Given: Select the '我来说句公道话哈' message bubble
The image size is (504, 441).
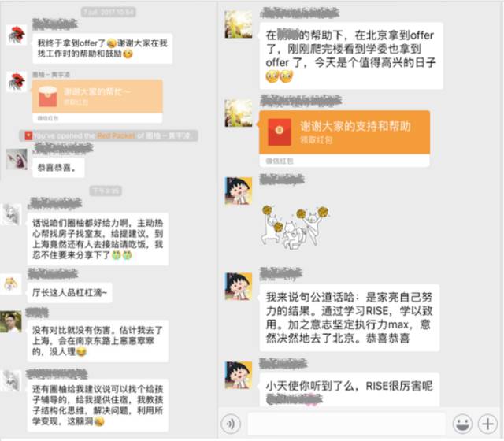Looking at the screenshot, I should [349, 317].
